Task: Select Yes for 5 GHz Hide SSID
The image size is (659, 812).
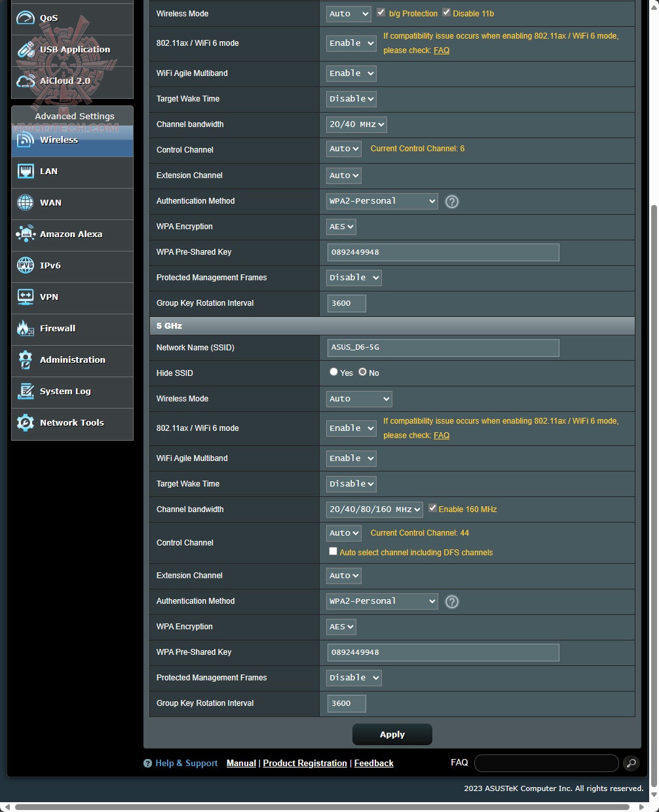Action: (x=333, y=372)
